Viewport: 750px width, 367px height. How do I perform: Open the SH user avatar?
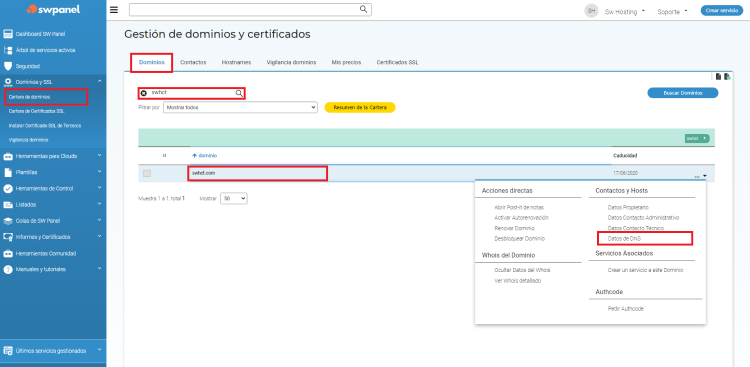(x=592, y=11)
